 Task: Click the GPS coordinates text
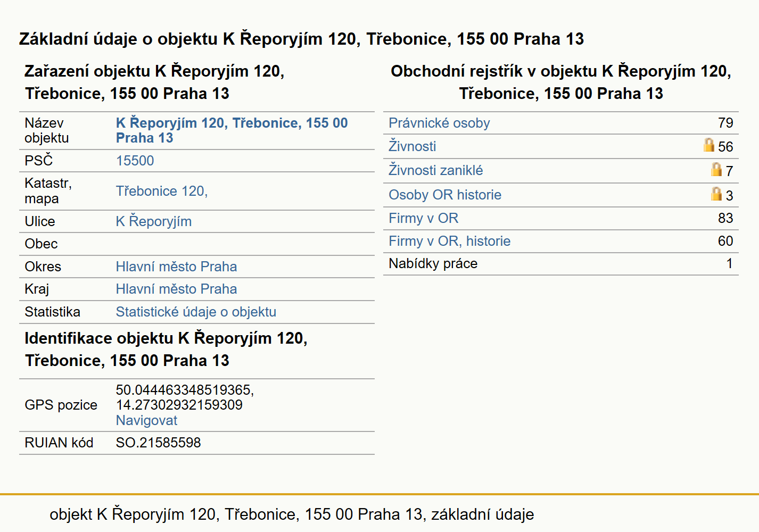coord(185,397)
